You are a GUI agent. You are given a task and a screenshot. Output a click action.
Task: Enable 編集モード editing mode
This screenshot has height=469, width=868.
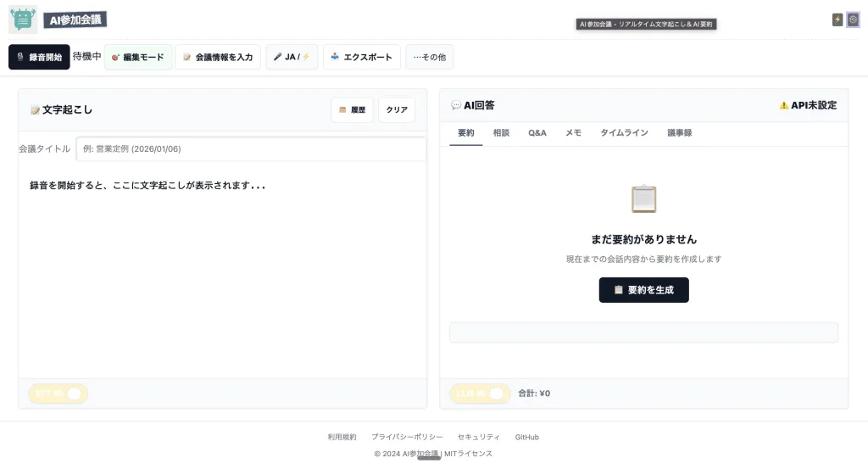click(x=137, y=57)
